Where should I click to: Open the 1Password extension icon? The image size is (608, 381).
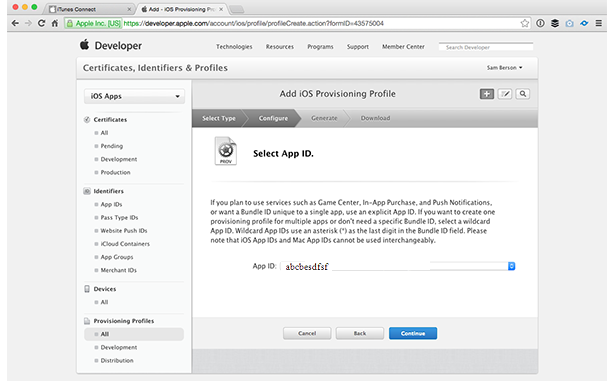540,23
